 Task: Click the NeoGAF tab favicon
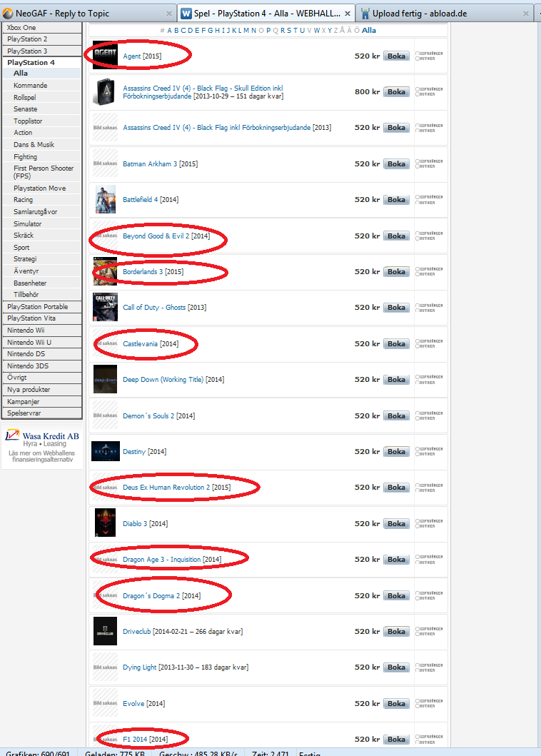click(x=8, y=14)
